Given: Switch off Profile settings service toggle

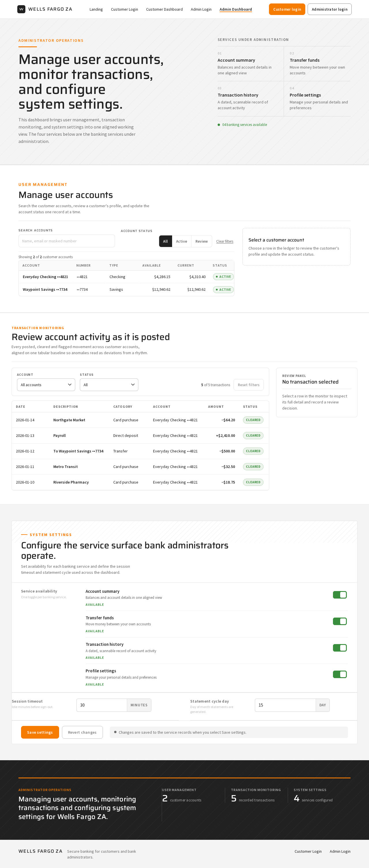Looking at the screenshot, I should 340,674.
